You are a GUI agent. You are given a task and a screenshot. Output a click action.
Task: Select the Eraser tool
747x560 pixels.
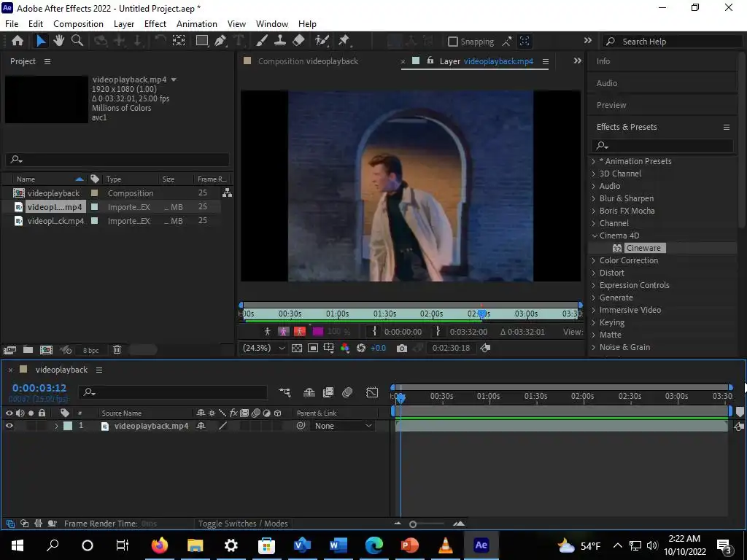point(298,41)
